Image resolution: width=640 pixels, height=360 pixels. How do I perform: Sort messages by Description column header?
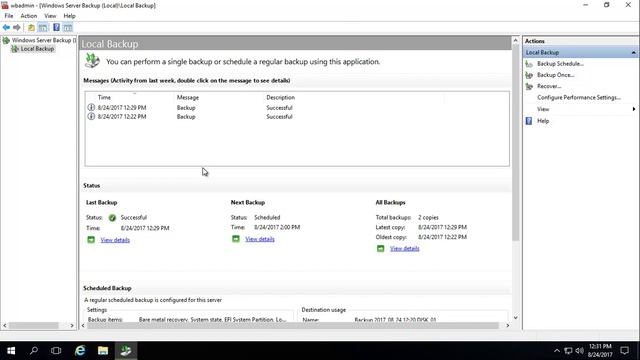[280, 98]
